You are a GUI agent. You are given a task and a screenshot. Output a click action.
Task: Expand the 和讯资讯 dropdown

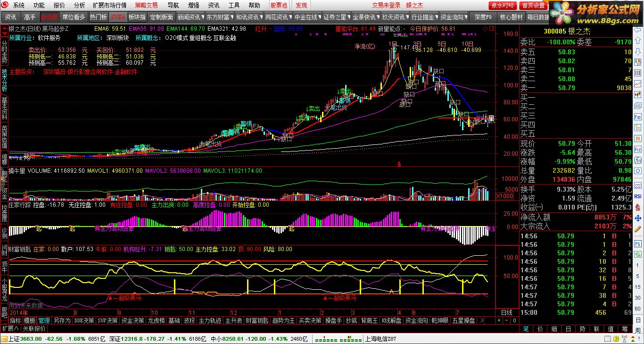pyautogui.click(x=261, y=17)
